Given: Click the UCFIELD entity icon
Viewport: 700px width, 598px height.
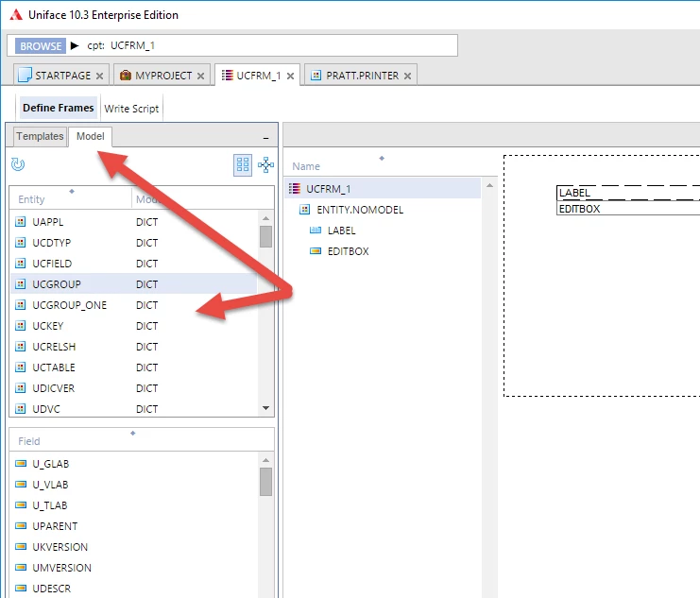Looking at the screenshot, I should [x=21, y=263].
